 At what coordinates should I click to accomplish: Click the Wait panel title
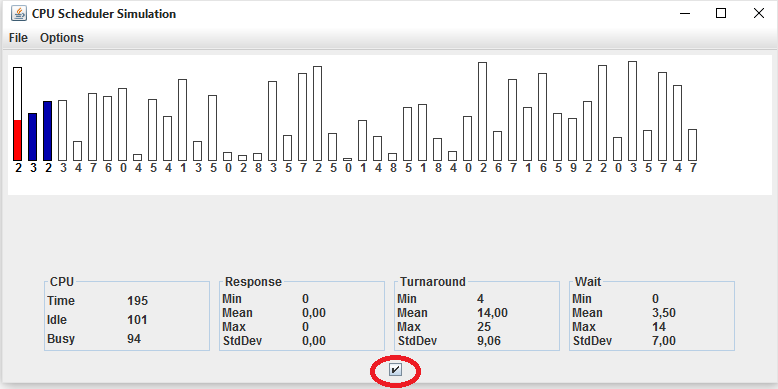(588, 282)
